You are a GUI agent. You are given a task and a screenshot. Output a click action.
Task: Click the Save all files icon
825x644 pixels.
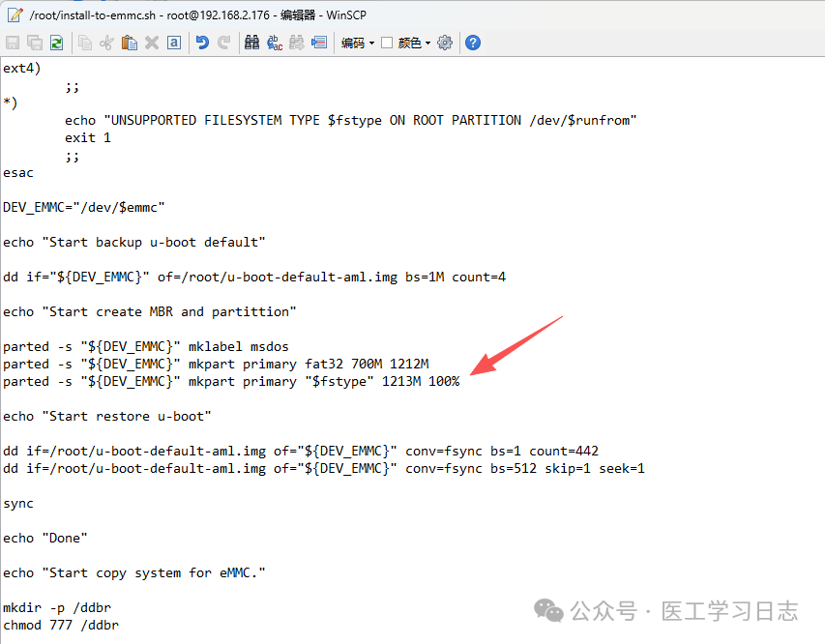tap(35, 43)
